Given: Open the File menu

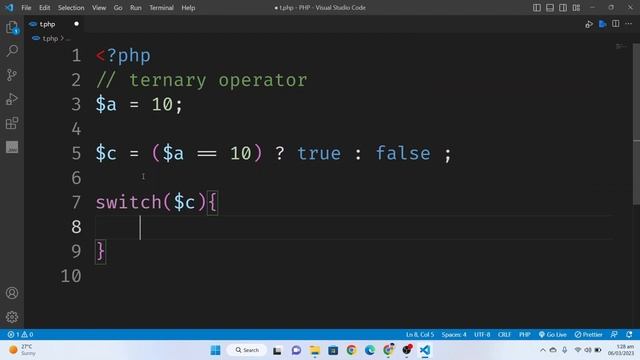Looking at the screenshot, I should 26,8.
